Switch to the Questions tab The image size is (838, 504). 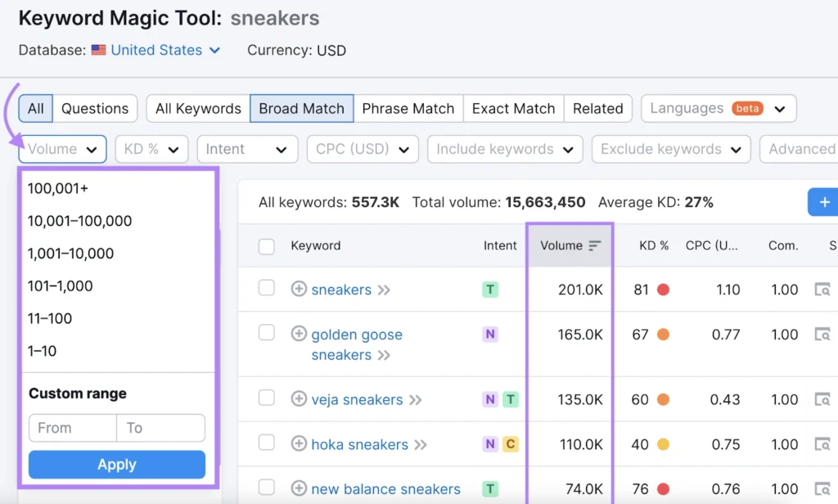(95, 109)
